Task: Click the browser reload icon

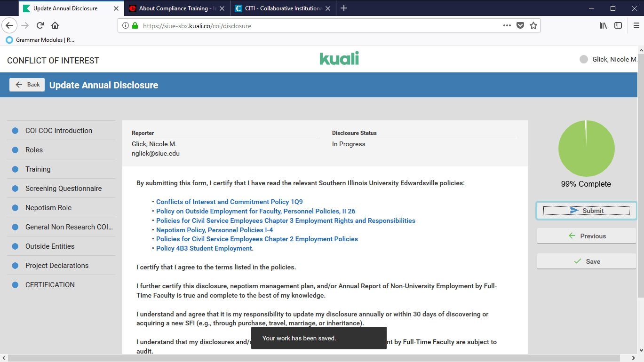Action: (x=40, y=26)
